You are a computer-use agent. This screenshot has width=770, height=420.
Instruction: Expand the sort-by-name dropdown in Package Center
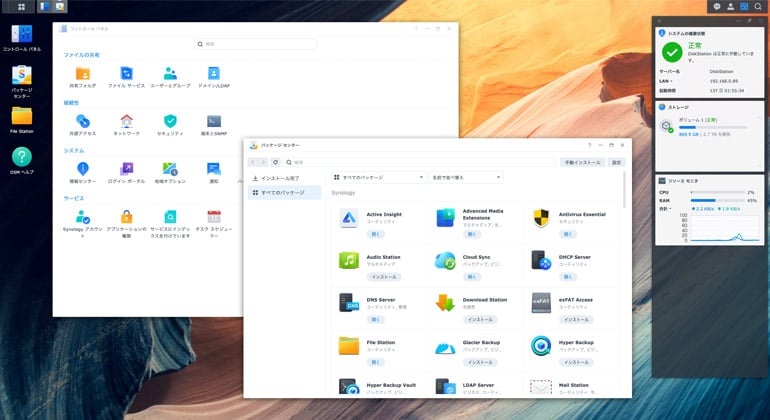(466, 177)
